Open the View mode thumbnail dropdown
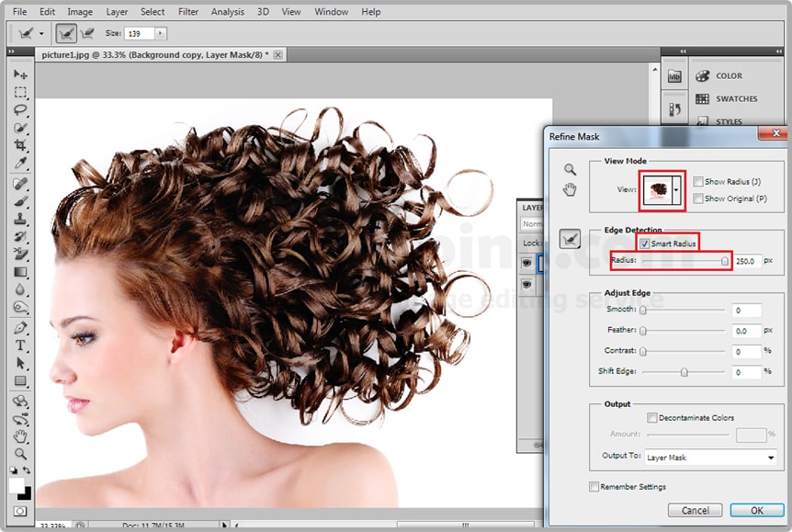The width and height of the screenshot is (792, 532). tap(677, 190)
